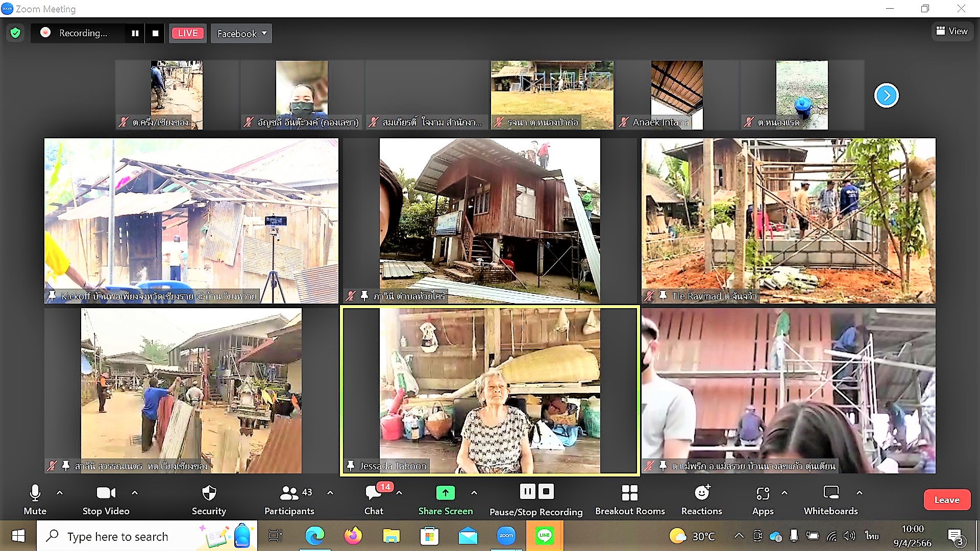Click the green Share Screen icon
980x551 pixels.
445,493
